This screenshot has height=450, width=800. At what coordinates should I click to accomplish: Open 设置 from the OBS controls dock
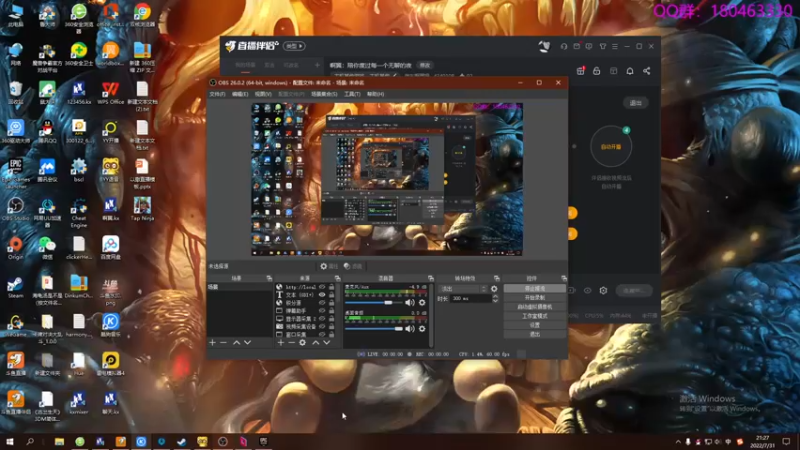pos(535,325)
